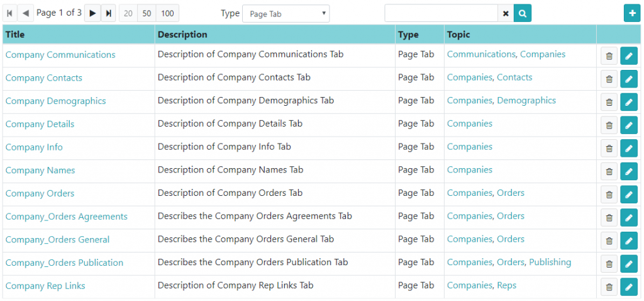Jump to the last page
644x301 pixels.
108,14
